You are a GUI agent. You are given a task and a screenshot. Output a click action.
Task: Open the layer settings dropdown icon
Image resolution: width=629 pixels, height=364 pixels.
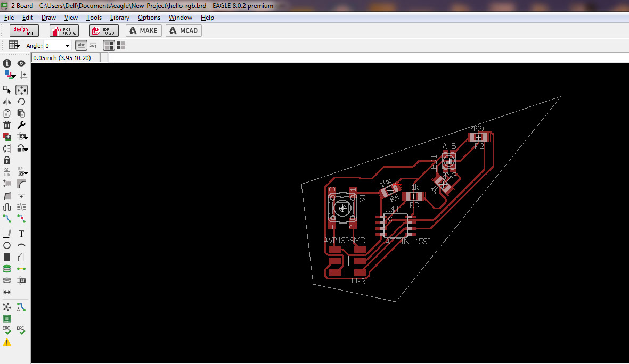[x=9, y=75]
